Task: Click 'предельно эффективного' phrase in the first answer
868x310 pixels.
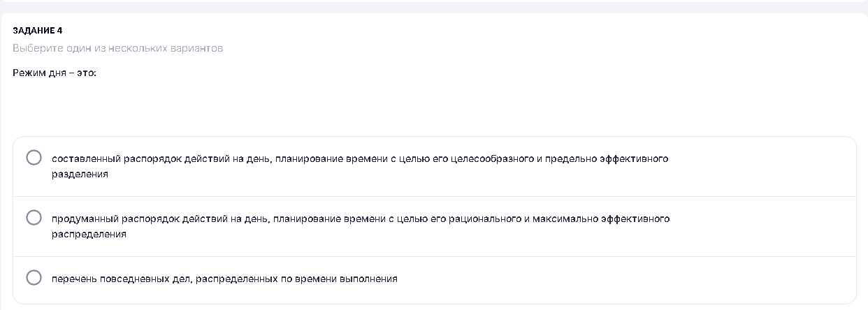Action: [x=605, y=159]
